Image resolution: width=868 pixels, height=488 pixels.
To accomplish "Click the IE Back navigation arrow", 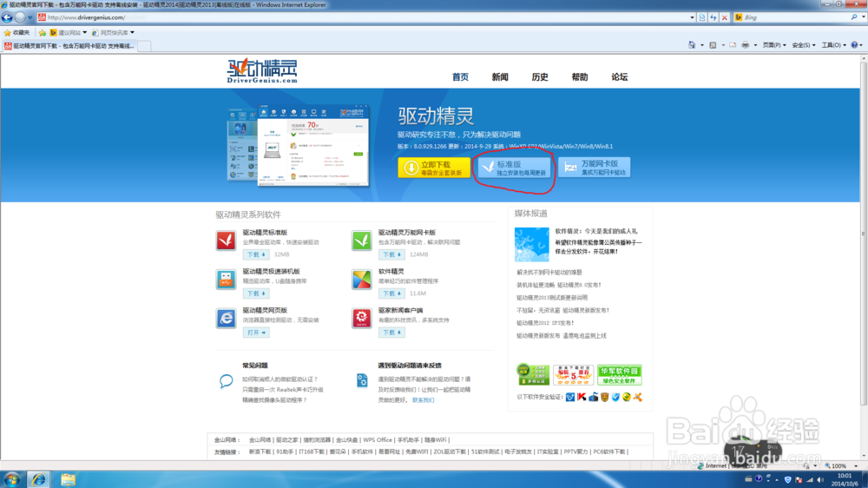I will 7,17.
